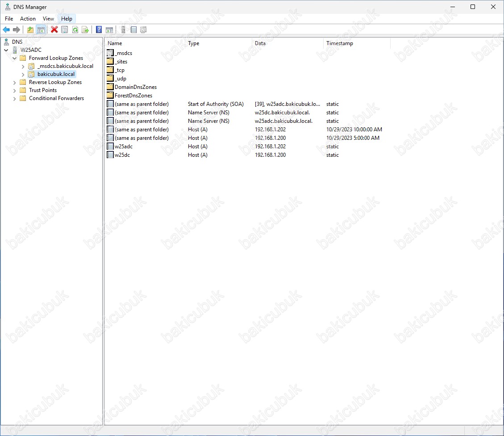The image size is (504, 436).
Task: Select Trust Points in tree
Action: [43, 90]
